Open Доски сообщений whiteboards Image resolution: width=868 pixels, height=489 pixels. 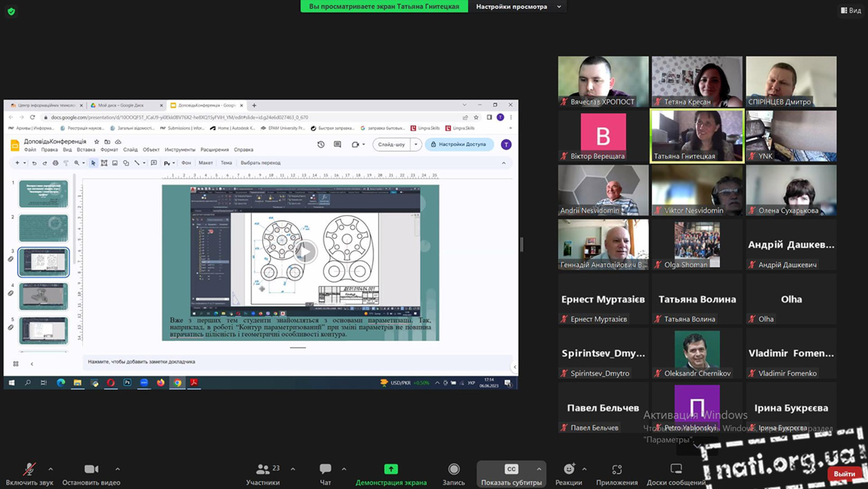[676, 474]
